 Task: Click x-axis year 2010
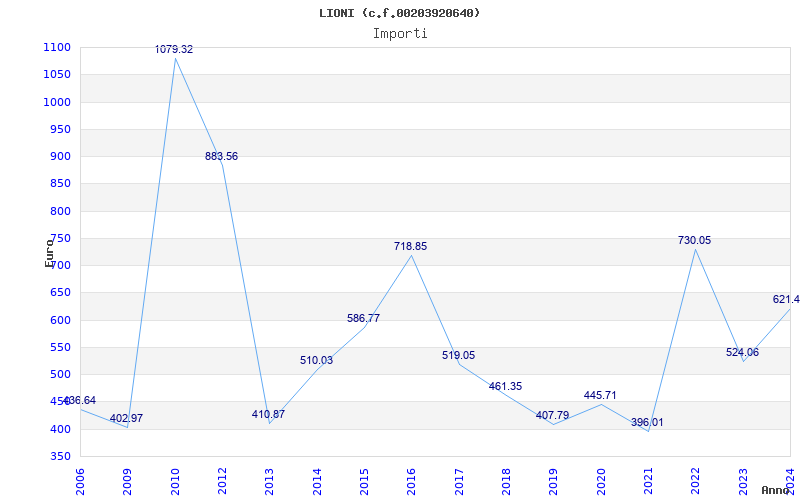coord(174,482)
